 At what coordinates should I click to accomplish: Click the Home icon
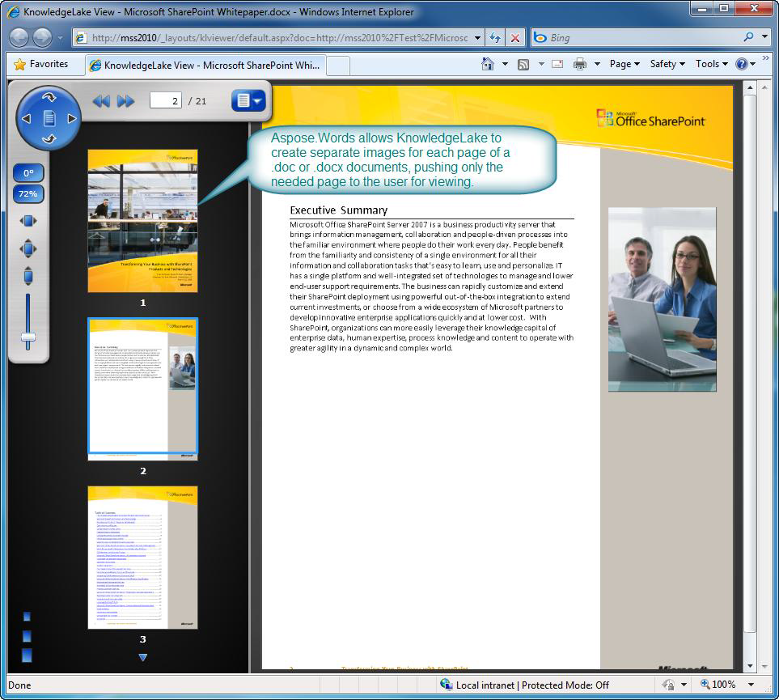pos(487,64)
